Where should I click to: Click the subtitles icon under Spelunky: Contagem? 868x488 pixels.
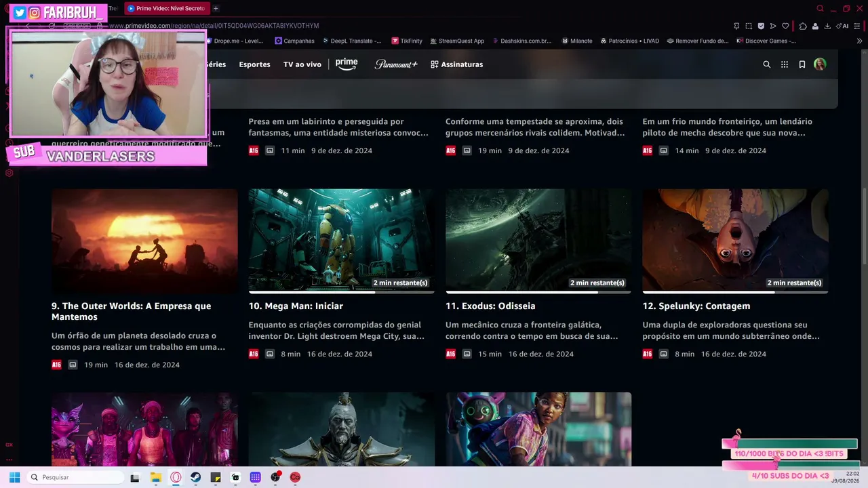664,354
